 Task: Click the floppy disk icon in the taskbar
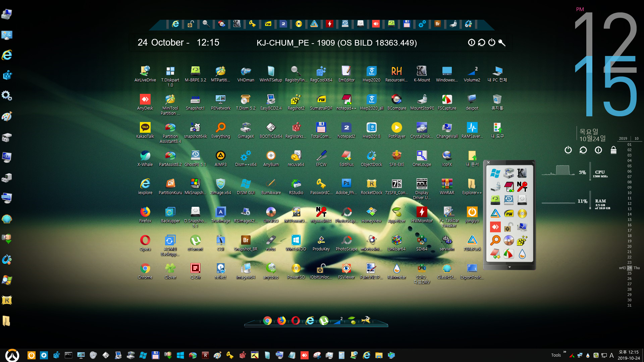tap(155, 355)
